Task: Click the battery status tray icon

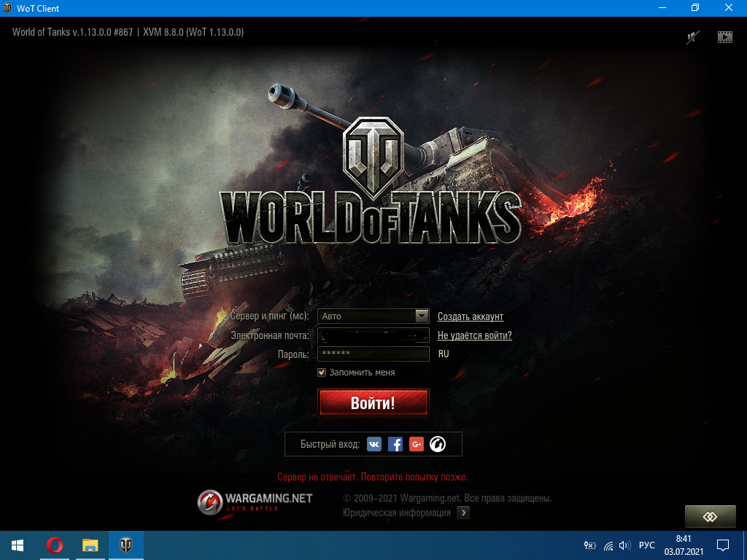Action: tap(589, 545)
